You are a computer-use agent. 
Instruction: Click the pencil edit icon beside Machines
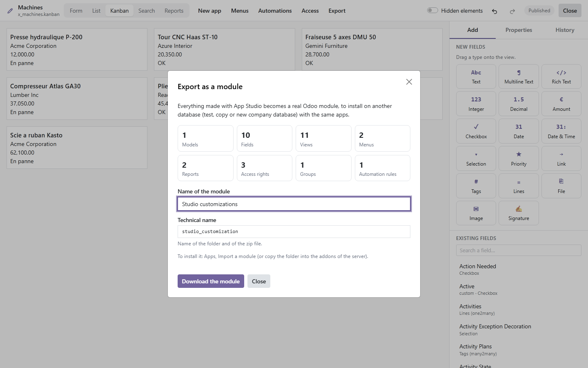[x=10, y=11]
